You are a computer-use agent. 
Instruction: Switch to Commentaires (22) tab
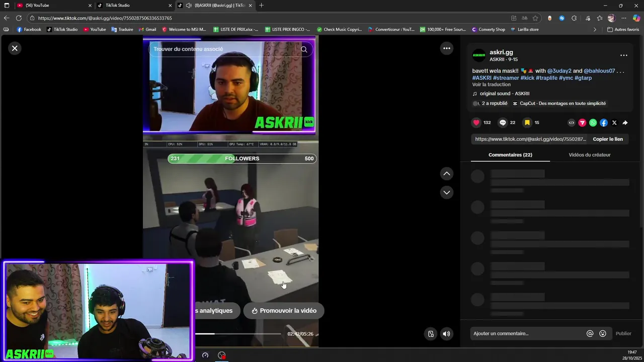pos(510,155)
